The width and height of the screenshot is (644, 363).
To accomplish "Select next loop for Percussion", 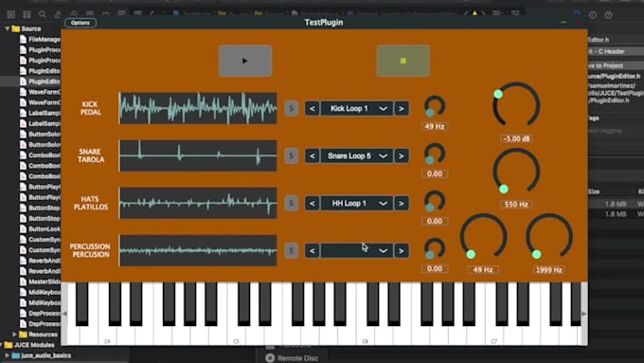I will click(402, 251).
